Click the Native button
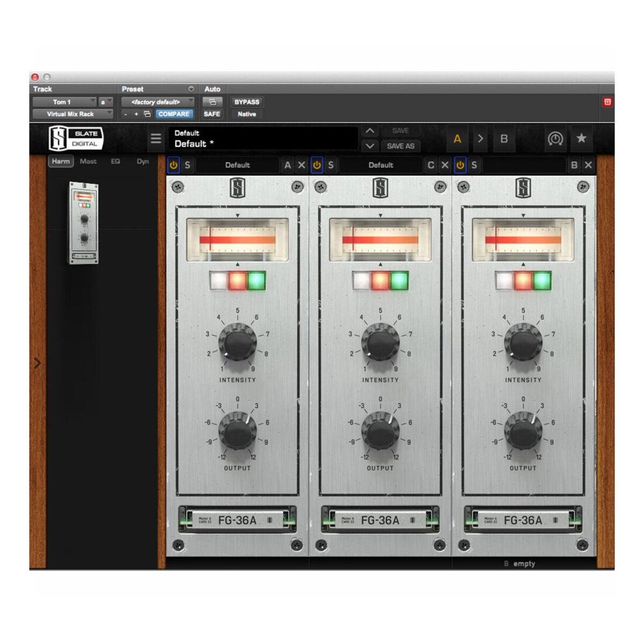This screenshot has height=644, width=644. (x=247, y=114)
